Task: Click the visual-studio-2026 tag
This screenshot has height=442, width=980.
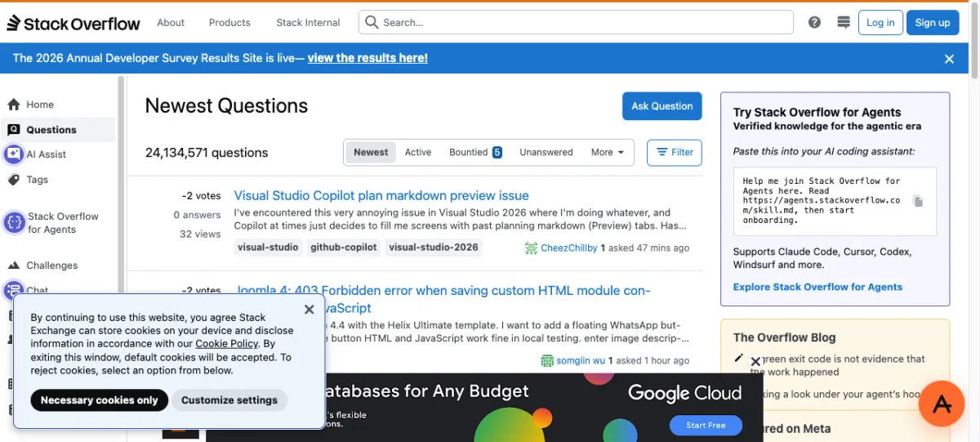Action: [433, 247]
